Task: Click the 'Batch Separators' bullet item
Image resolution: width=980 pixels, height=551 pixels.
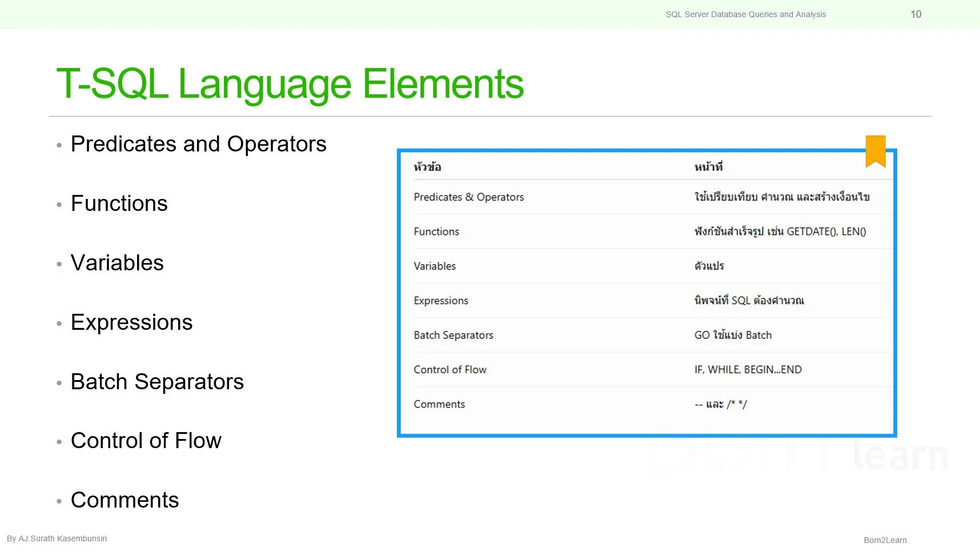Action: [157, 382]
